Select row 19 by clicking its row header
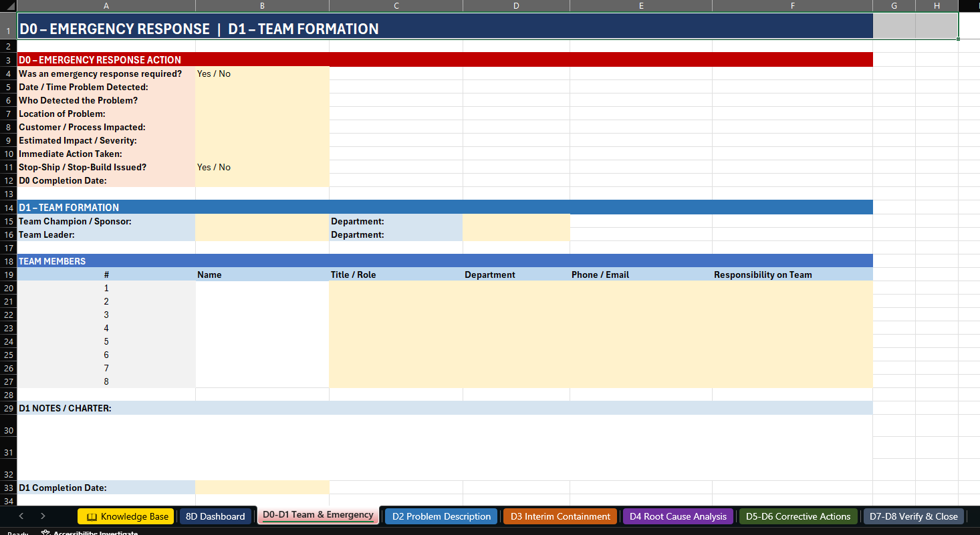Image resolution: width=980 pixels, height=535 pixels. 8,275
